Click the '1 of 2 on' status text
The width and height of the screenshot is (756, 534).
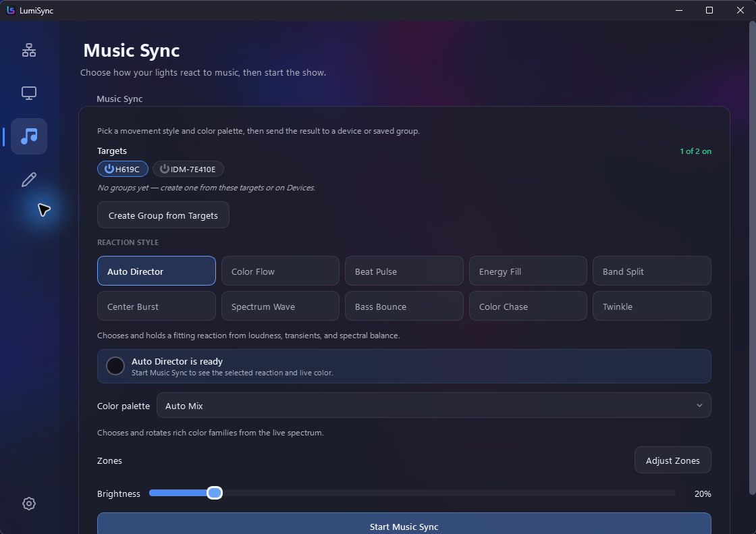pos(695,151)
